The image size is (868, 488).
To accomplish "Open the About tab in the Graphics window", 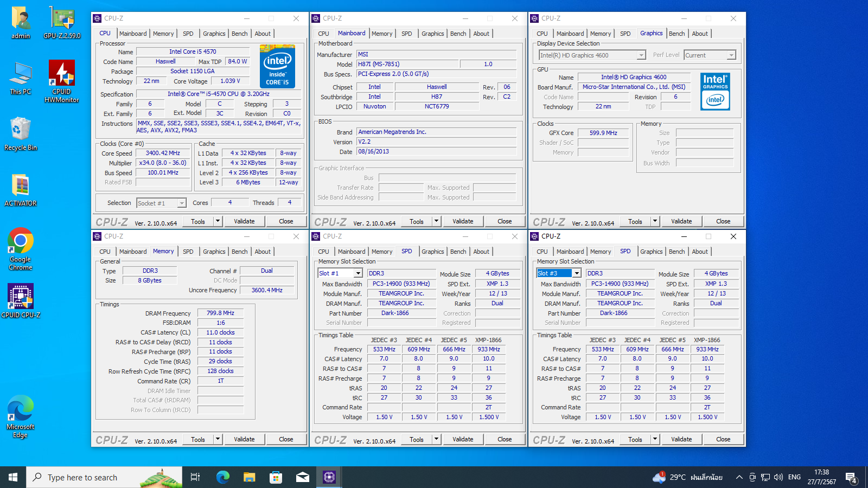I will click(x=699, y=34).
